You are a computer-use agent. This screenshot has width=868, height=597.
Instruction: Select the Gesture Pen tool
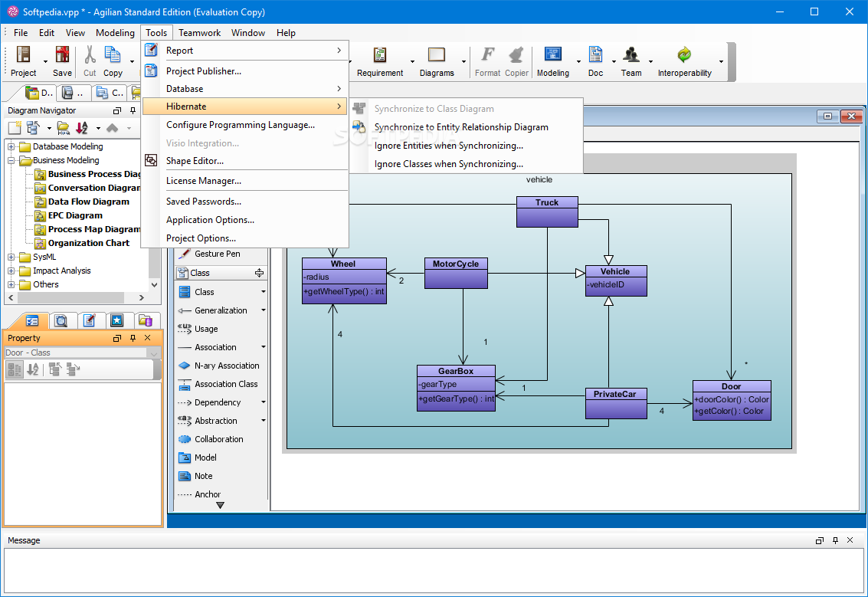[x=217, y=254]
